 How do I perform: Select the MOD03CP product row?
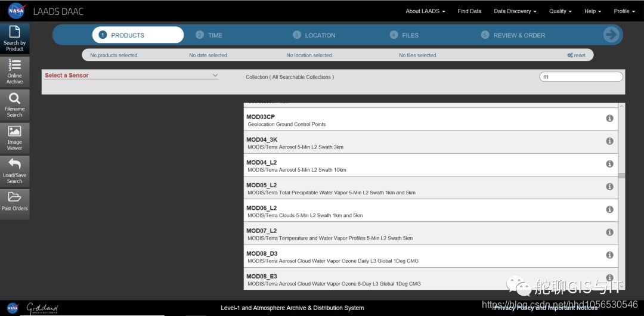point(431,120)
